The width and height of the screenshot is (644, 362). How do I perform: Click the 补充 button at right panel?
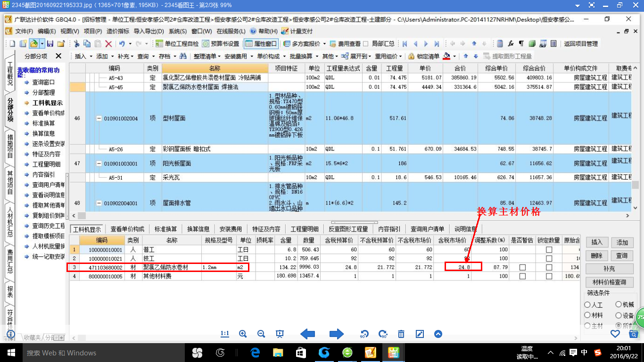610,269
